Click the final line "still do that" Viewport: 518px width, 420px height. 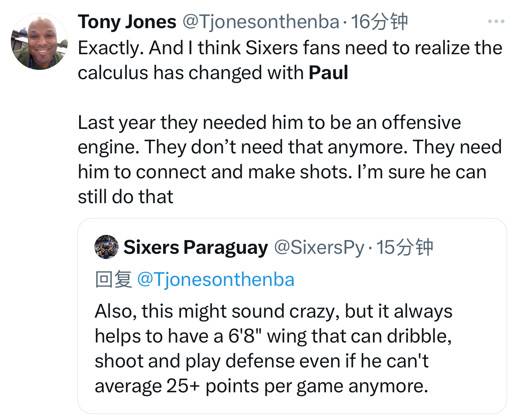click(x=125, y=197)
